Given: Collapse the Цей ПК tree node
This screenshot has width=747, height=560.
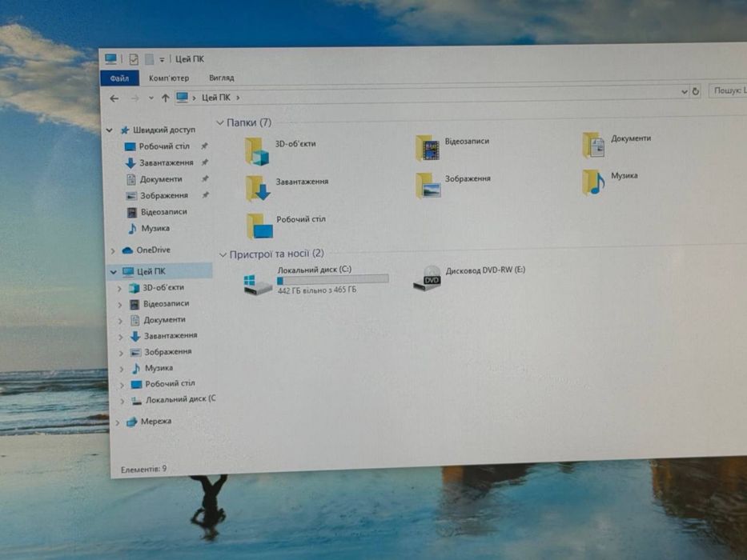Looking at the screenshot, I should click(114, 272).
